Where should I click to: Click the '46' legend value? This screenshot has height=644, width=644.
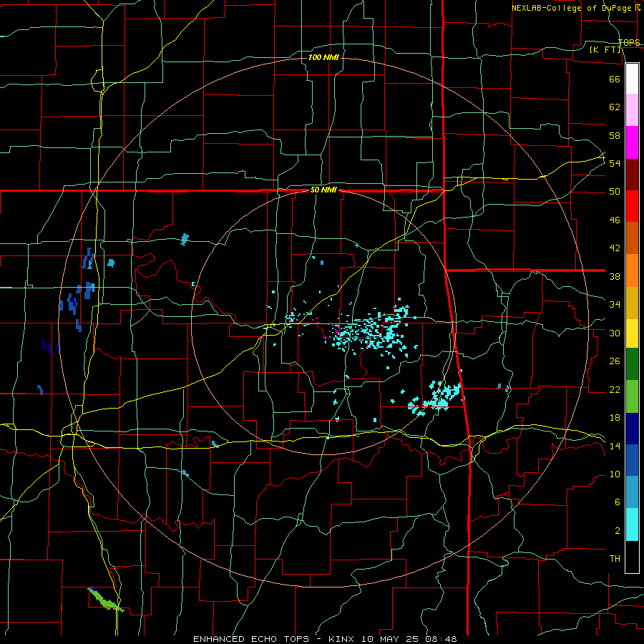pyautogui.click(x=615, y=220)
